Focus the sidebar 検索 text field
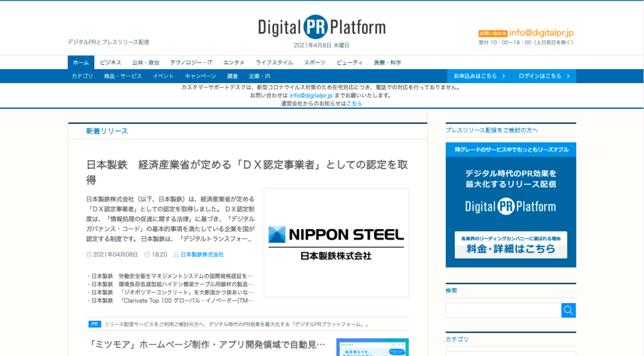 503,310
